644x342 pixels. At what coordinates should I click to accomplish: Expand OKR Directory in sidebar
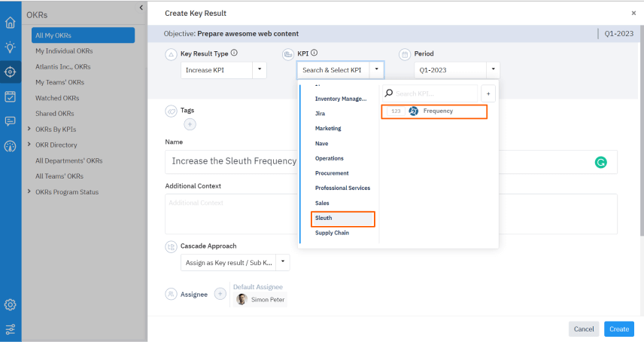[29, 145]
